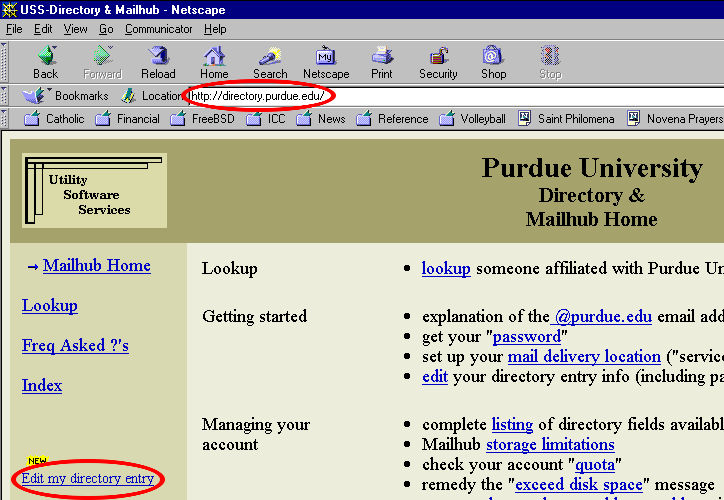Open the Freq Asked ?'s link
Image resolution: width=724 pixels, height=500 pixels.
[x=75, y=345]
